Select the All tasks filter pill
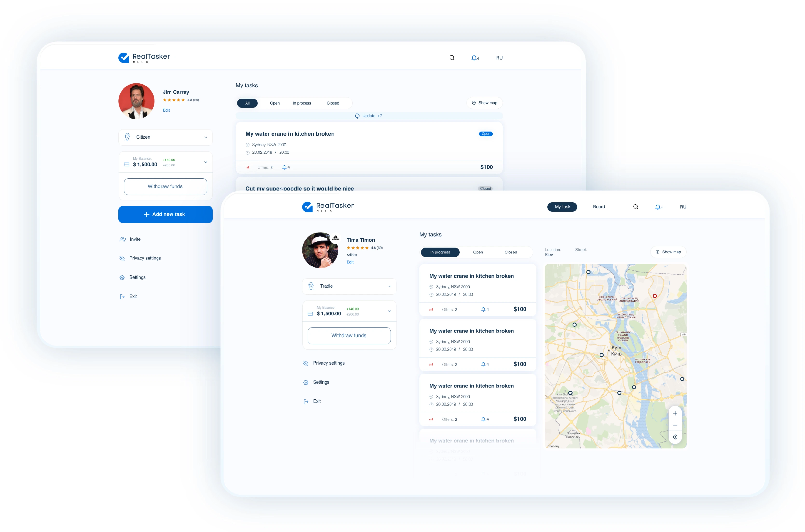Screen dimensions: 805x532 (247, 103)
